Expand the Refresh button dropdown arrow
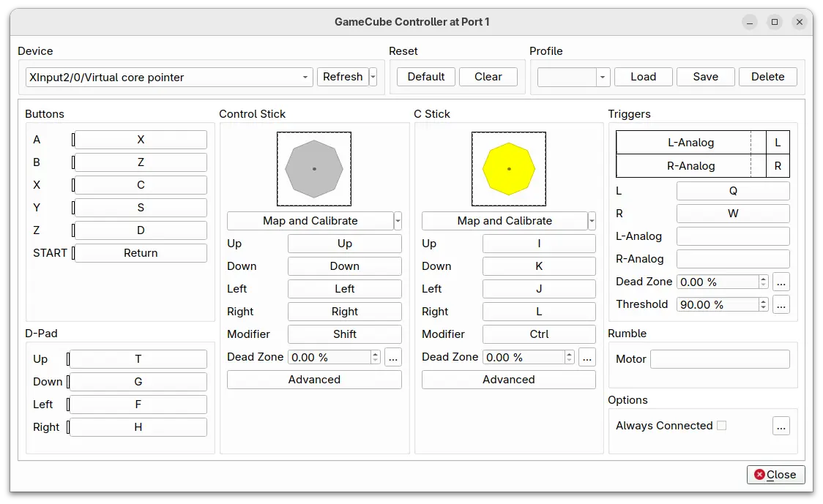This screenshot has height=504, width=823. click(373, 77)
